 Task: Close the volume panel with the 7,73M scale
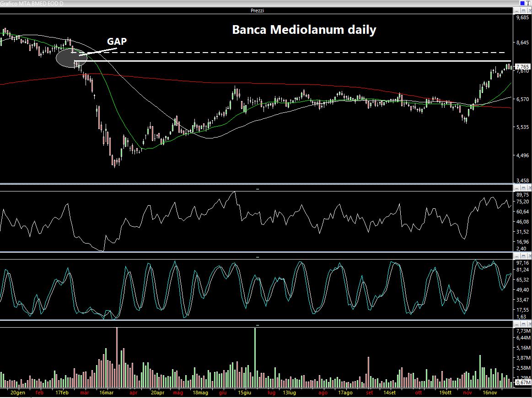click(529, 324)
